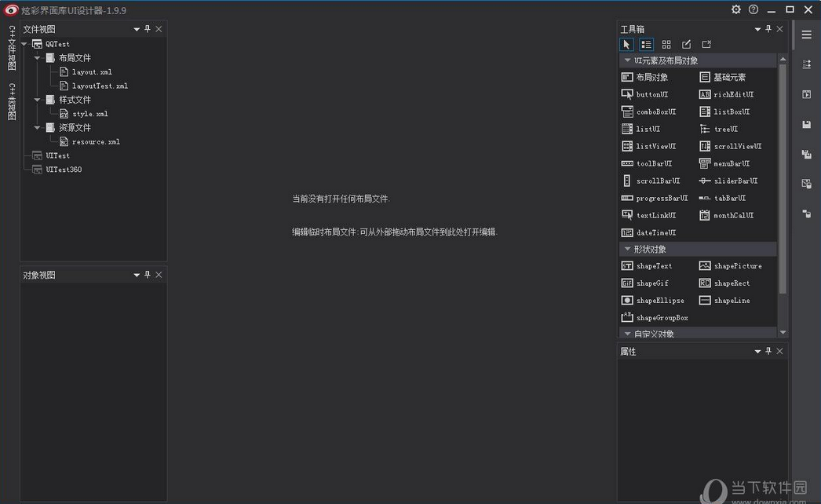Pick the tabBarUI control
The image size is (821, 504).
pos(723,199)
